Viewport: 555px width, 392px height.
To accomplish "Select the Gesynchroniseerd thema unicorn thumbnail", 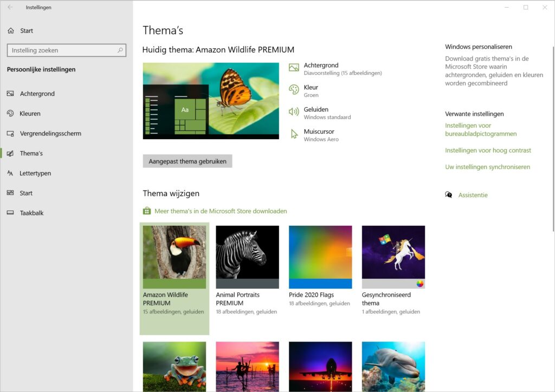I will [393, 257].
